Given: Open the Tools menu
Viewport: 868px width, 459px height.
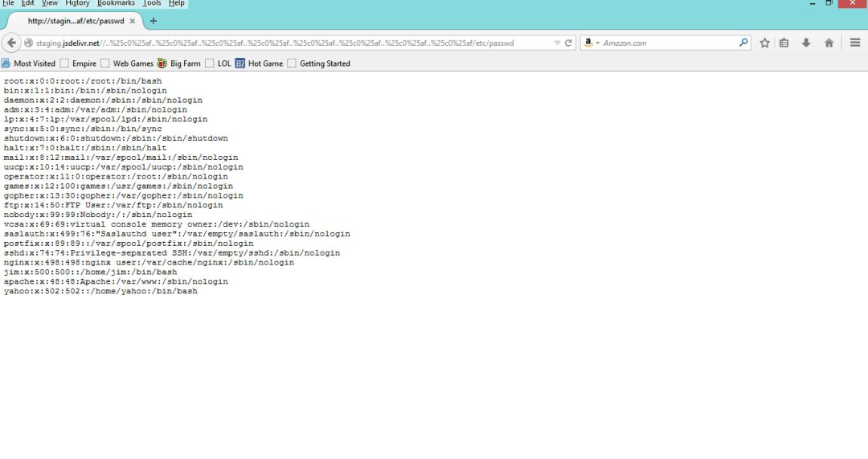Looking at the screenshot, I should coord(152,3).
